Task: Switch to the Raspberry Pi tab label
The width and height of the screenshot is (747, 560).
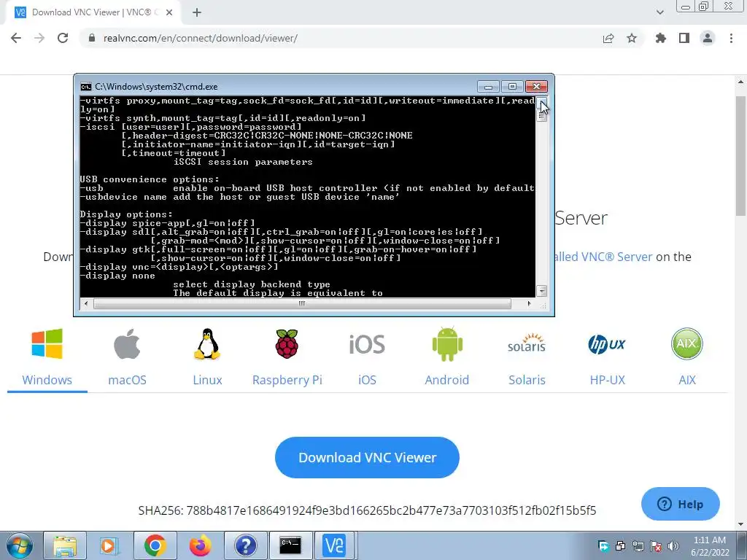Action: click(287, 380)
